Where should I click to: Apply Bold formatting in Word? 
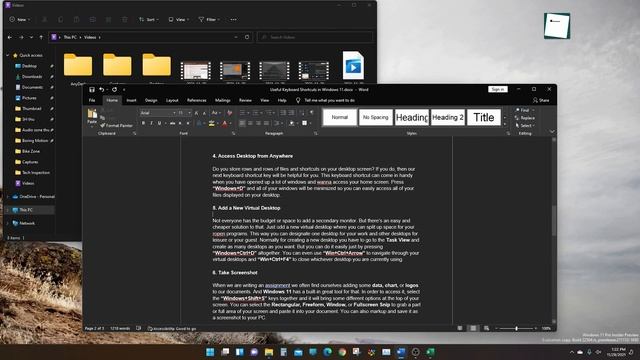[x=143, y=123]
